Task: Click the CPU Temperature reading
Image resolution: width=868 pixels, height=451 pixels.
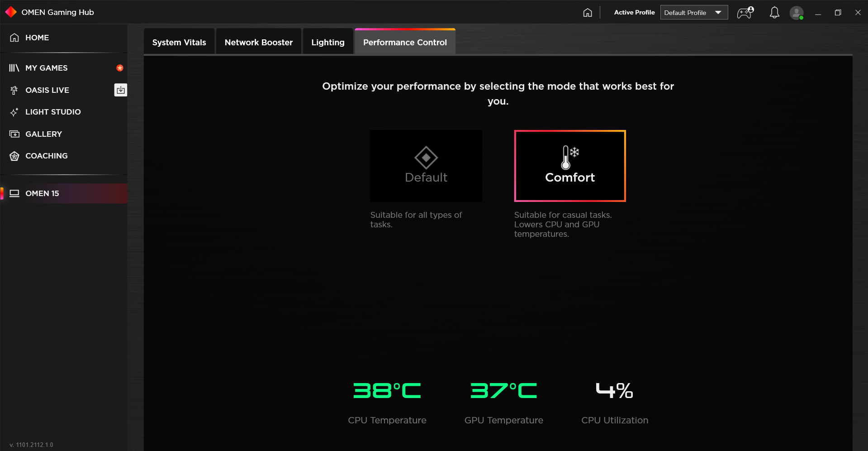Action: coord(387,390)
